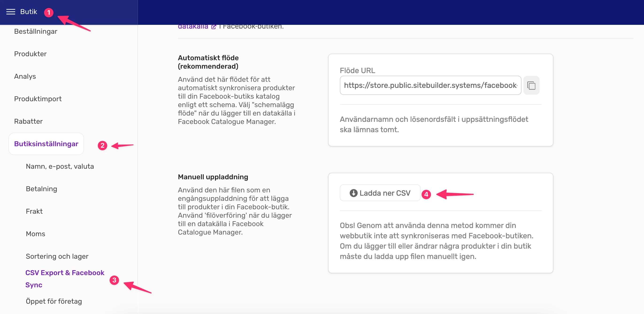The width and height of the screenshot is (644, 314).
Task: Go to Rabatter in the sidebar
Action: [28, 121]
